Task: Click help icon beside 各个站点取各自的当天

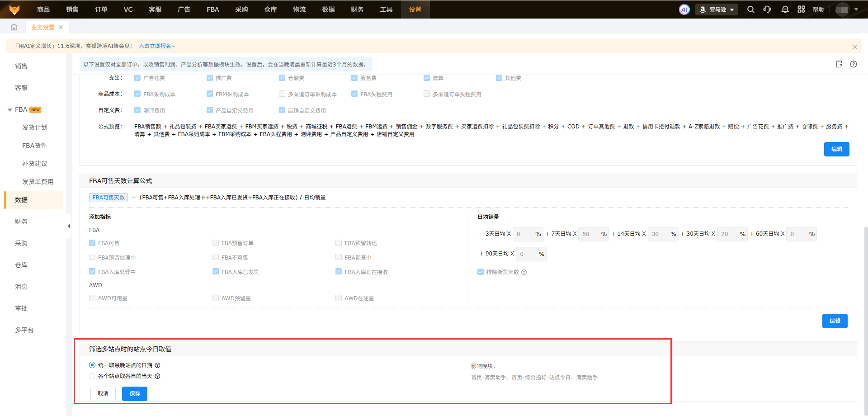Action: click(x=157, y=376)
